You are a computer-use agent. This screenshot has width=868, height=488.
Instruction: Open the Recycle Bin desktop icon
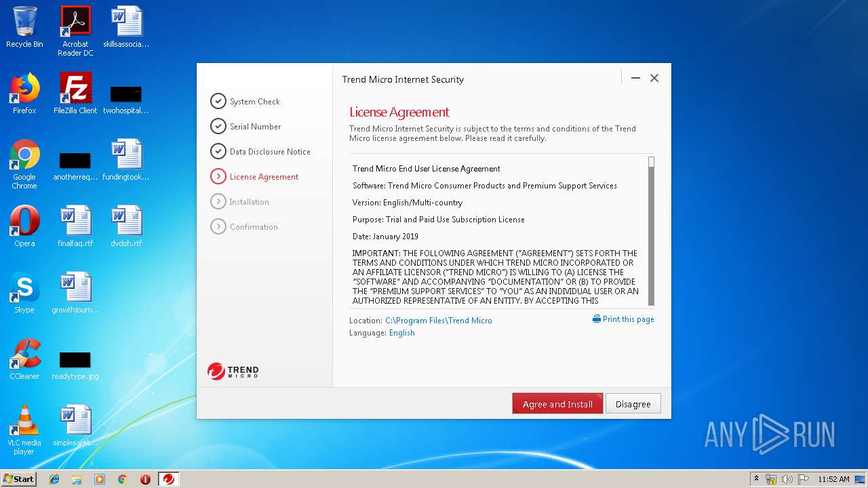click(x=24, y=28)
